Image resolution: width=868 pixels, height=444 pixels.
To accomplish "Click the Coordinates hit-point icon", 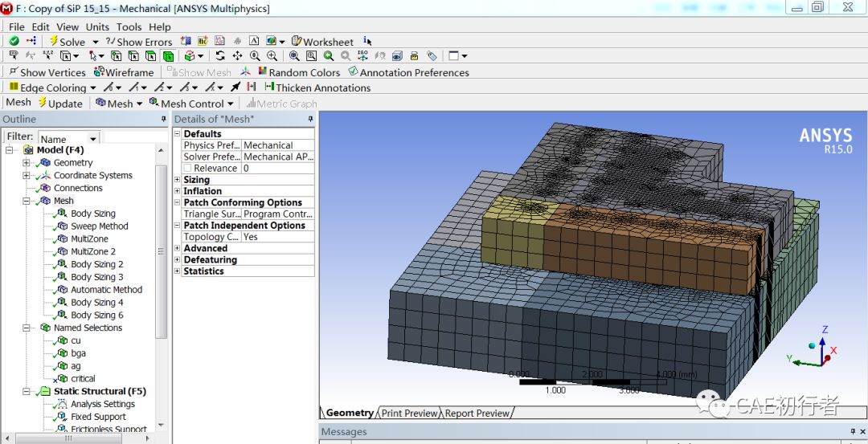I will (48, 56).
